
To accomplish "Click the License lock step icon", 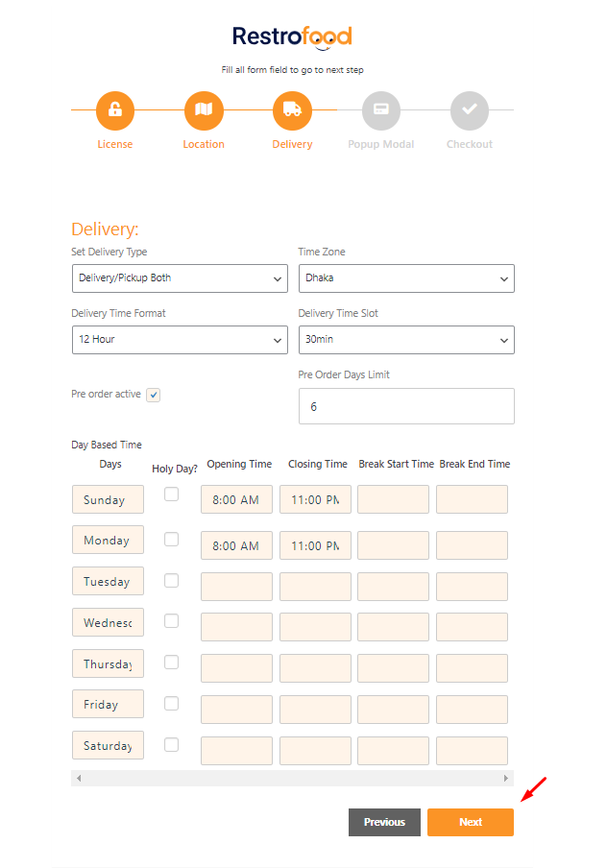I will [x=115, y=110].
